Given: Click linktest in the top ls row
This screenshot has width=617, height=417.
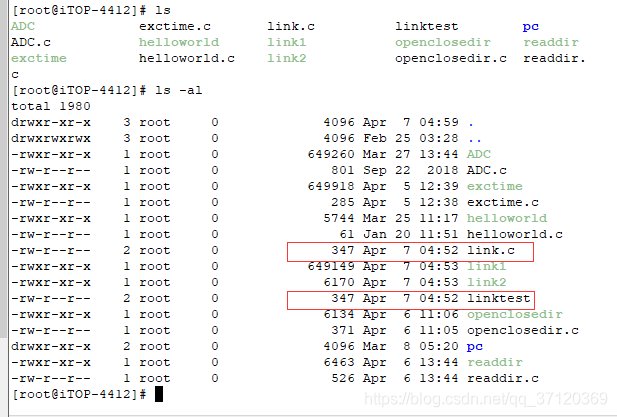Looking at the screenshot, I should pyautogui.click(x=427, y=26).
